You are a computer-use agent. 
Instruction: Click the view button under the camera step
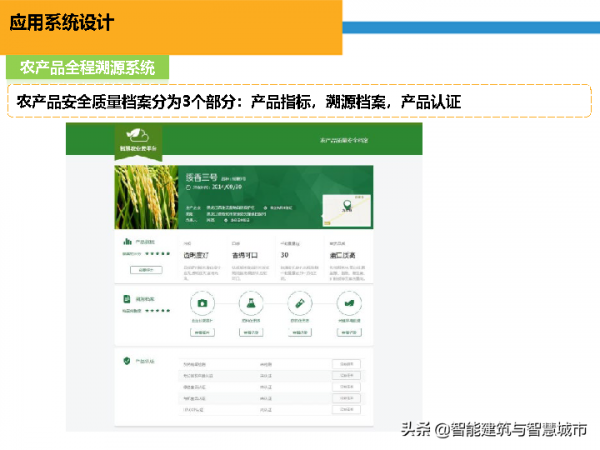click(x=202, y=333)
